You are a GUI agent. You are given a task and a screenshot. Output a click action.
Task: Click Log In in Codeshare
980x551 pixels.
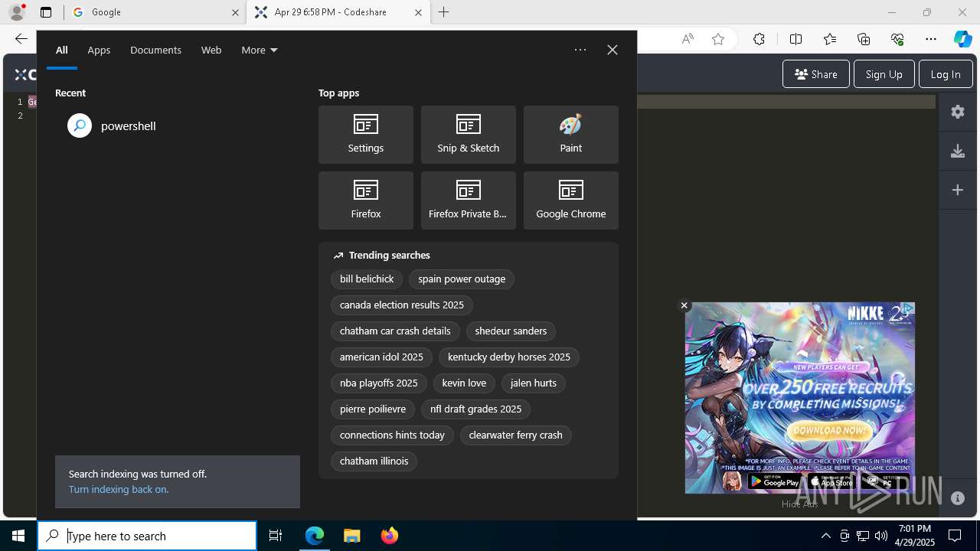click(946, 74)
